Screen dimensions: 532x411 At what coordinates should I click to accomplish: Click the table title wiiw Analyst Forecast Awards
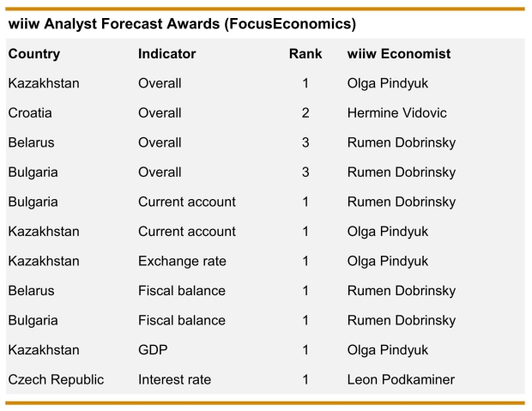point(182,24)
